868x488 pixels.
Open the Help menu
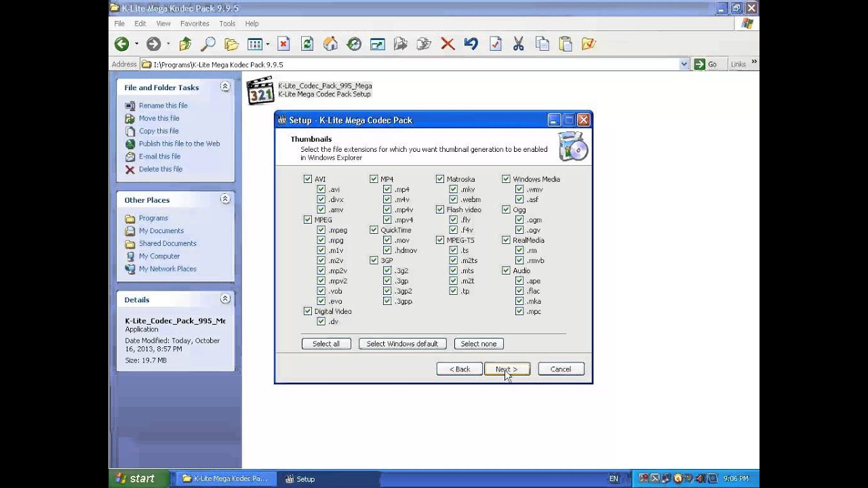(x=252, y=23)
